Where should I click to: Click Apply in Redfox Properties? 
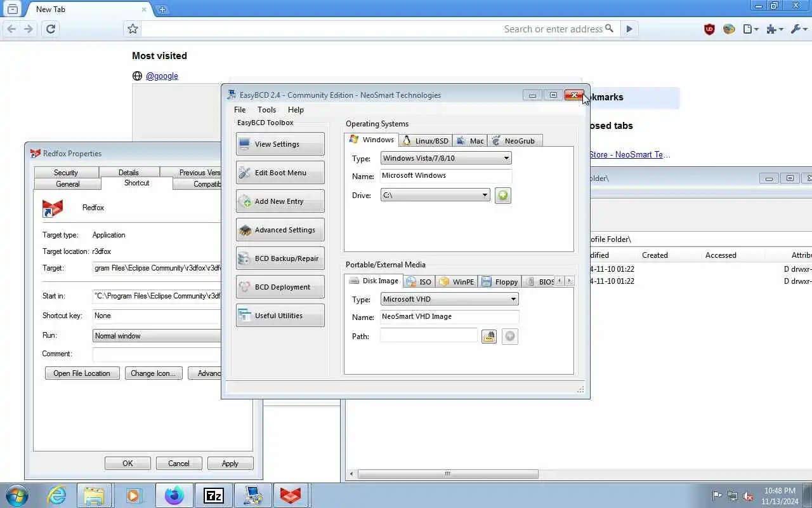click(x=230, y=464)
